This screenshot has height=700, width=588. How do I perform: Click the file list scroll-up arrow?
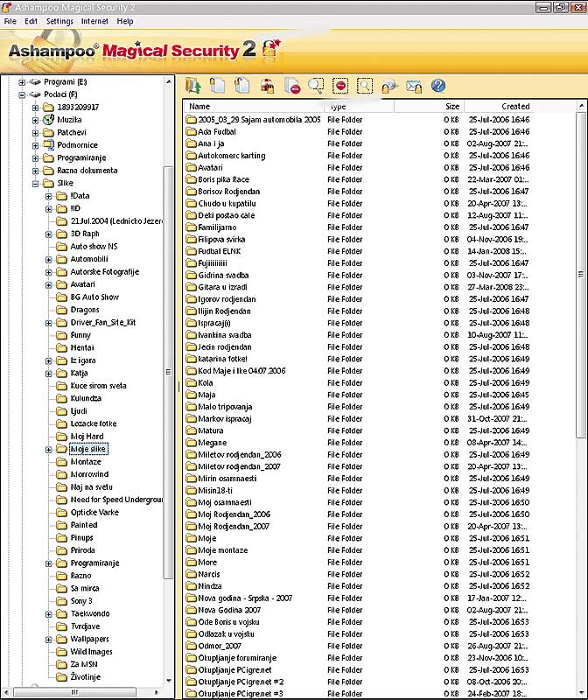tap(581, 106)
